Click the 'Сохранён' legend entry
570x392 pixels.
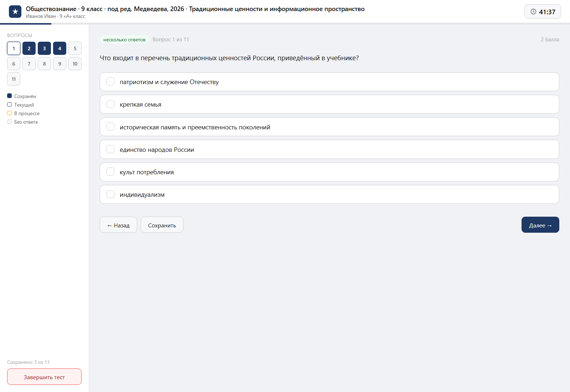21,96
